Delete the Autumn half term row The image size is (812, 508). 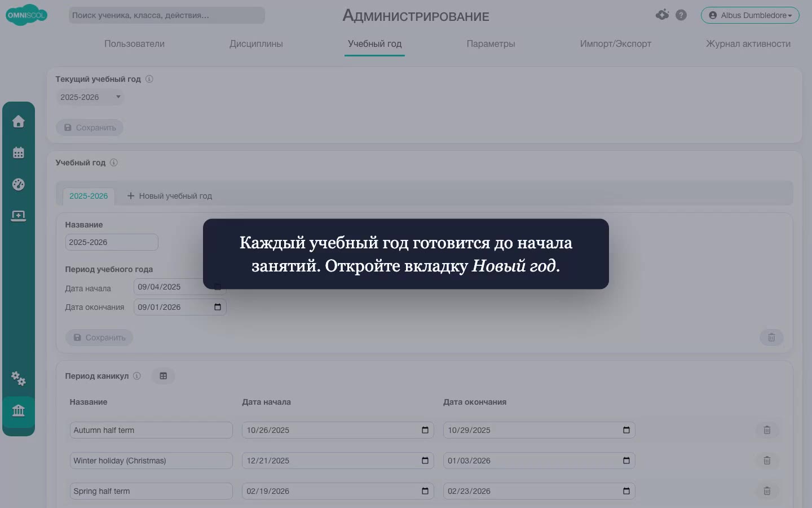pyautogui.click(x=767, y=430)
